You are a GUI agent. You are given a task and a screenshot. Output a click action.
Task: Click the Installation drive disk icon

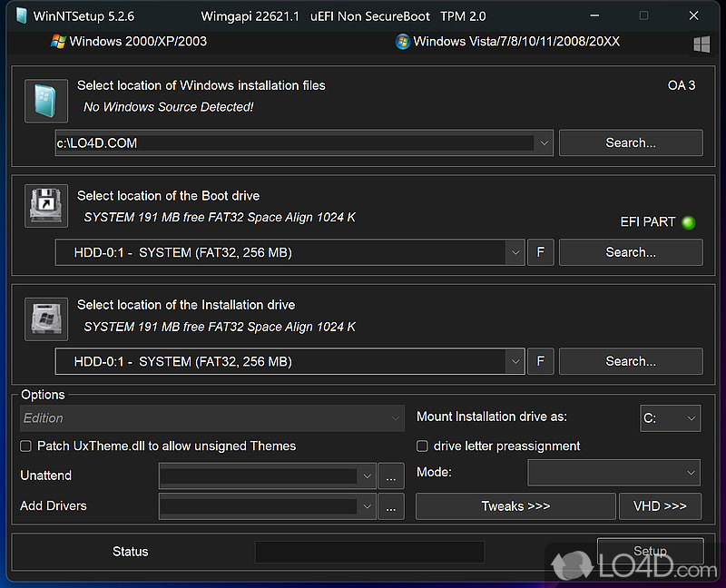point(46,319)
